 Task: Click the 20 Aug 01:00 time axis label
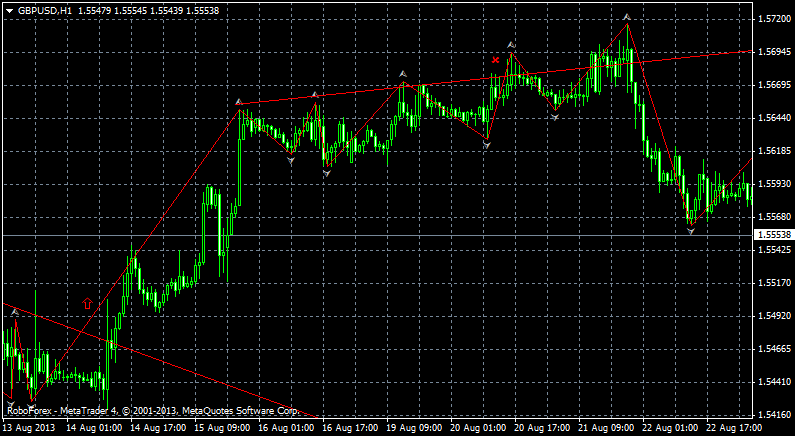(479, 428)
